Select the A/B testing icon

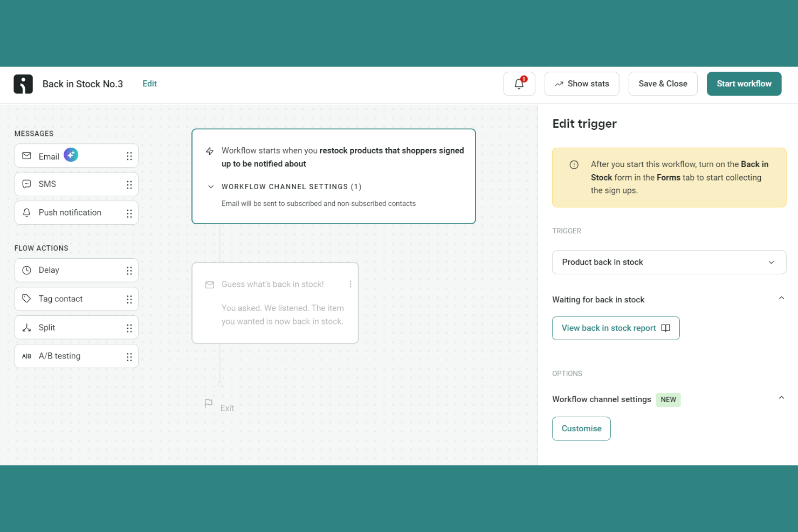[26, 356]
